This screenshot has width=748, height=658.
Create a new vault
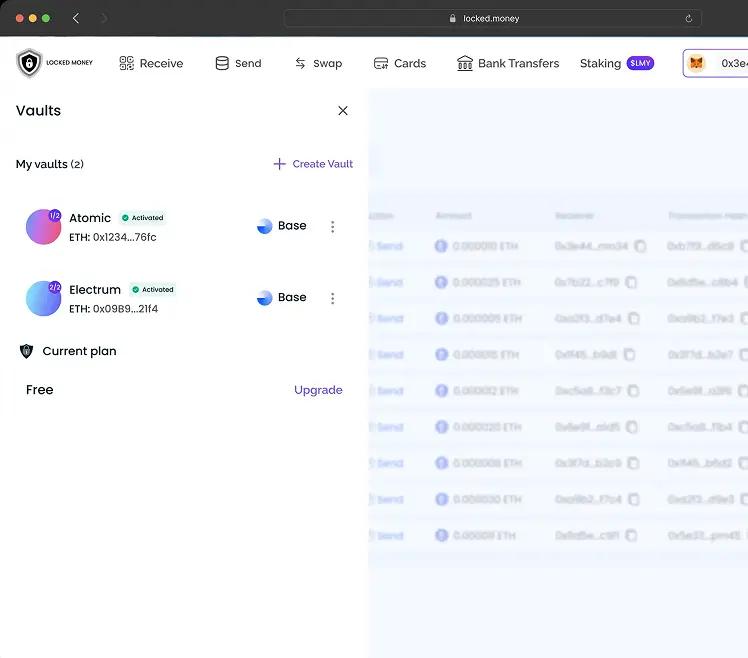click(313, 164)
